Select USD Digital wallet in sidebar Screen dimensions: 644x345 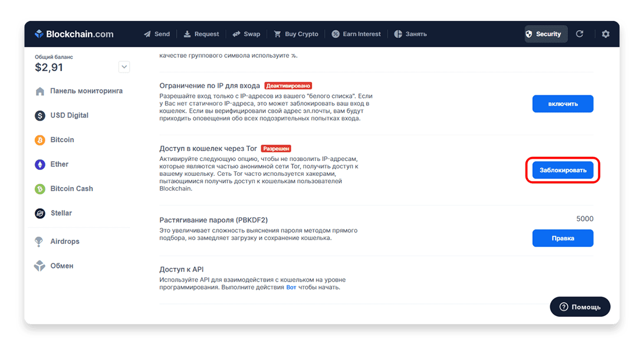pos(70,116)
